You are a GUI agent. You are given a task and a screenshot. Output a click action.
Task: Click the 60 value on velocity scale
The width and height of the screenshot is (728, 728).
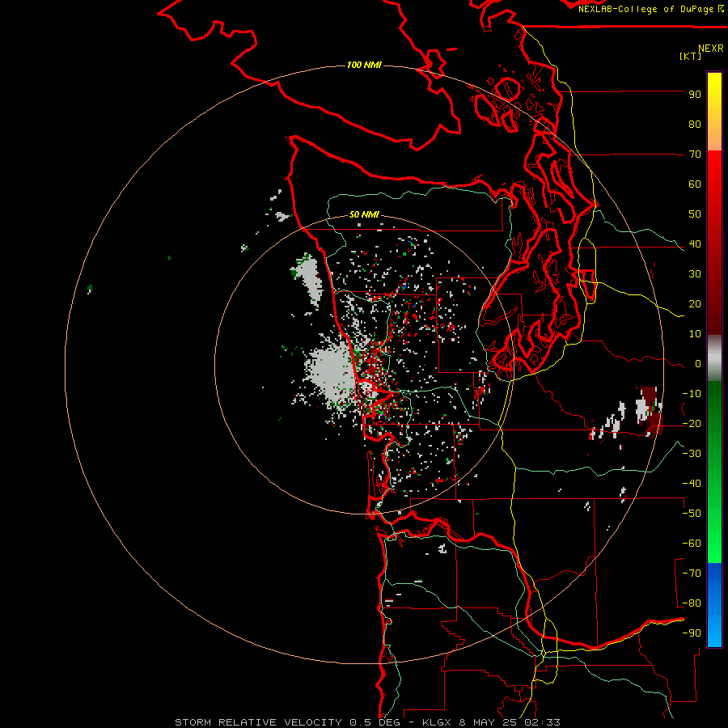(x=695, y=184)
